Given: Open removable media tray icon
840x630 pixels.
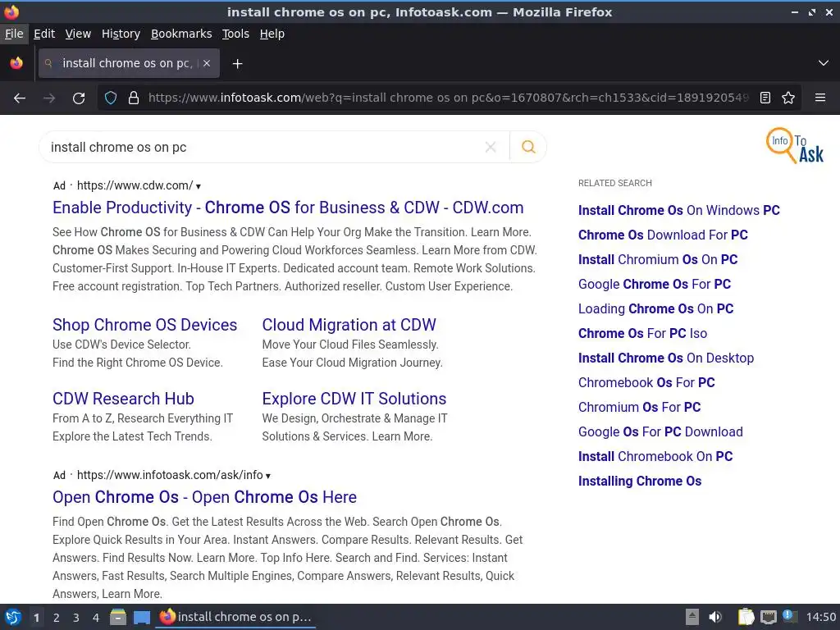Looking at the screenshot, I should pos(692,617).
